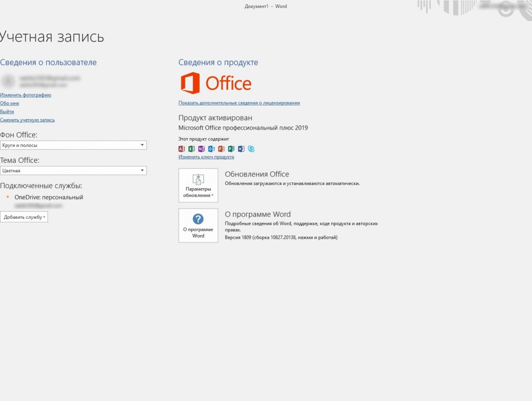Open О программе Word dialog
The width and height of the screenshot is (532, 401).
tap(198, 226)
